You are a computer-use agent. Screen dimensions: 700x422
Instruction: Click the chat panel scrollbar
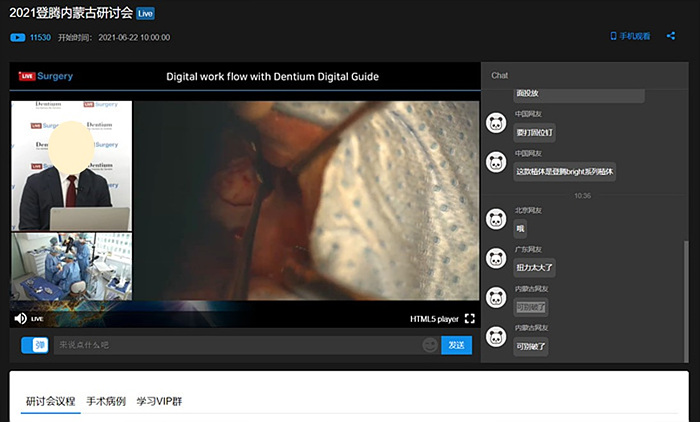[686, 301]
